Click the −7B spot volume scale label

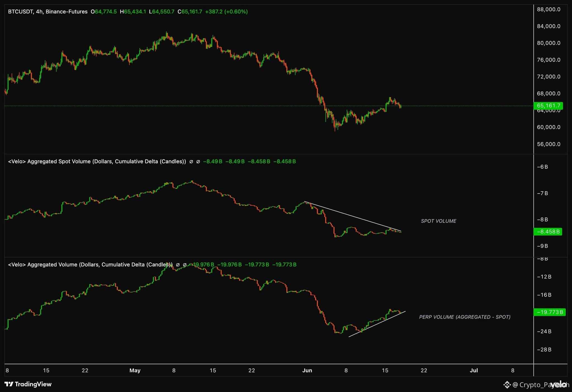pyautogui.click(x=542, y=193)
